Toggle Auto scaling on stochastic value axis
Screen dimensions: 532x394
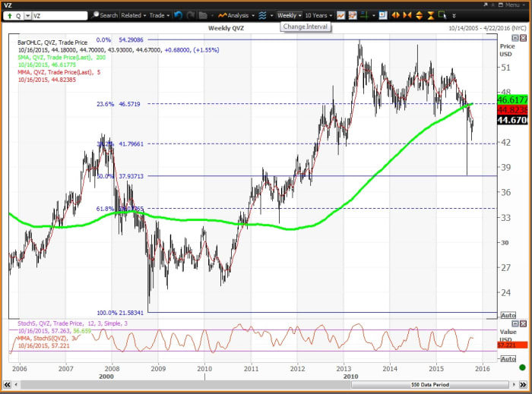508,358
